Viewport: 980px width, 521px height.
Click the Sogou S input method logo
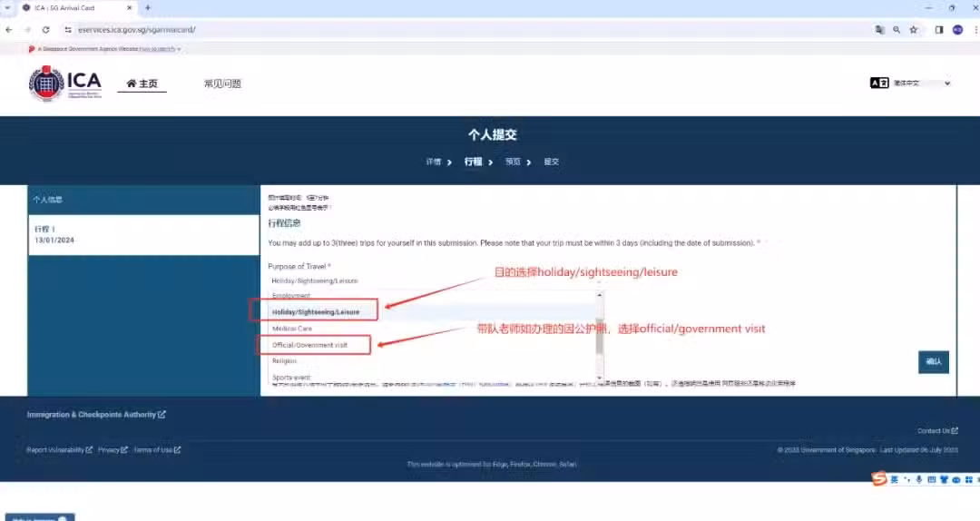click(879, 478)
